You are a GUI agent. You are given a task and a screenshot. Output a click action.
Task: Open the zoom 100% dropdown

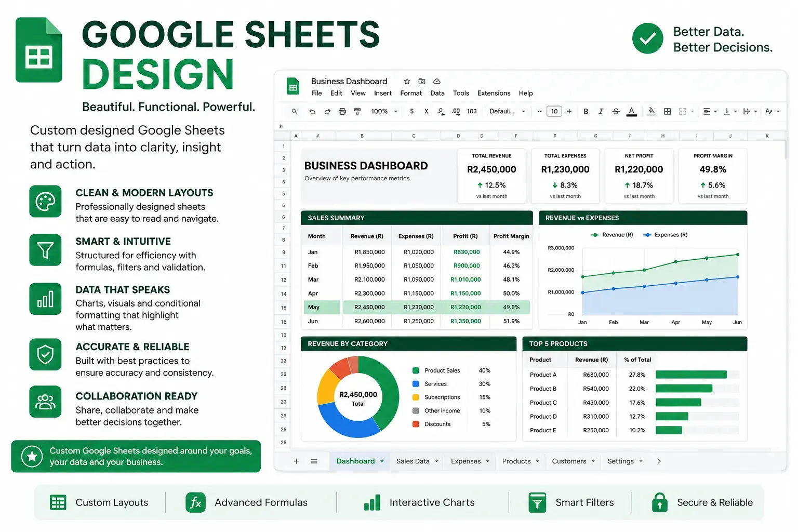point(384,111)
